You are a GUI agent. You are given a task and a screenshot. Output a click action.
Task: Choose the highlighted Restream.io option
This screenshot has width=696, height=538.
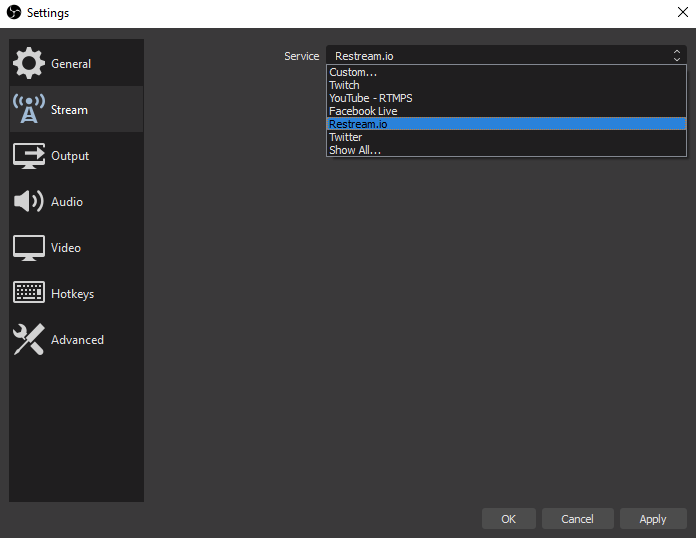point(358,124)
